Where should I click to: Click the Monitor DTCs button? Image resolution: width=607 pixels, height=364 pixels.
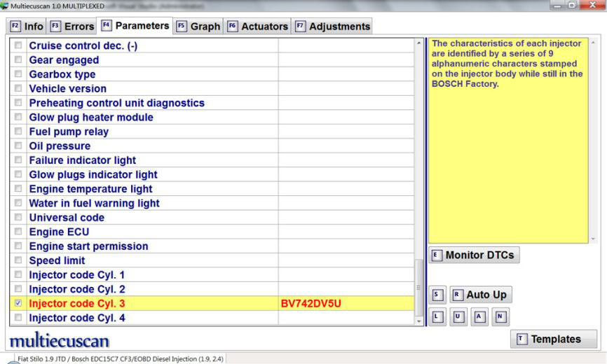(474, 255)
